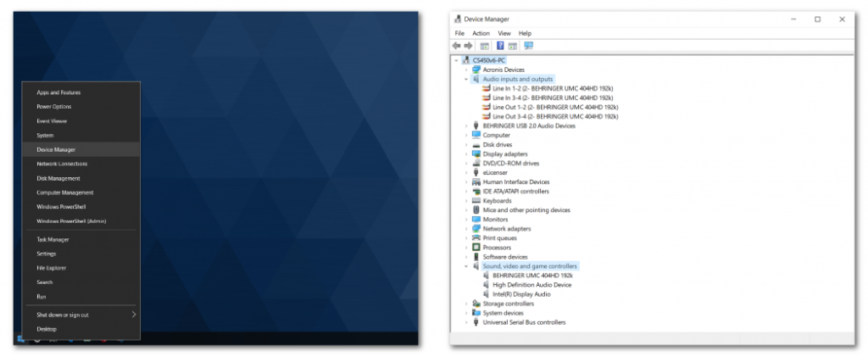This screenshot has height=357, width=868.
Task: Collapse the Audio inputs and outputs category
Action: click(x=466, y=79)
